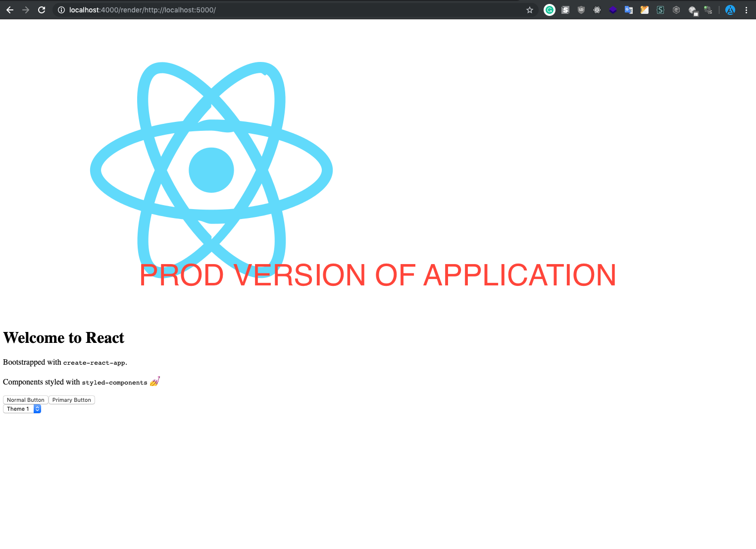
Task: Open React Developer Tools extension
Action: (597, 9)
